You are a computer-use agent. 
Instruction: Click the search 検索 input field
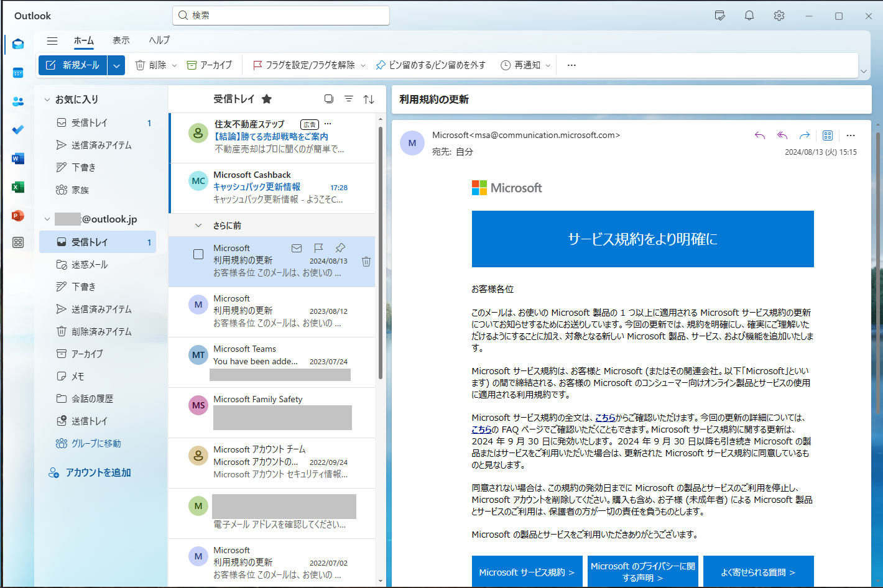tap(281, 16)
